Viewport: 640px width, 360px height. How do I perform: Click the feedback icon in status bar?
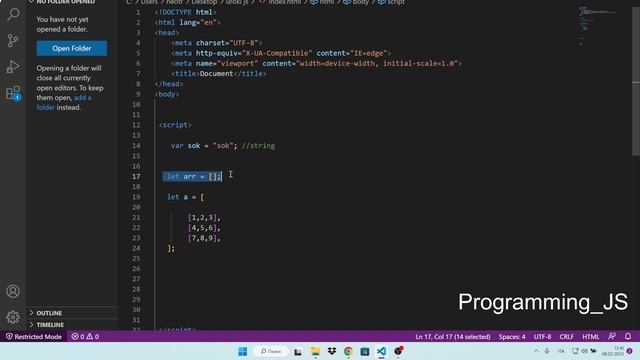tap(611, 337)
